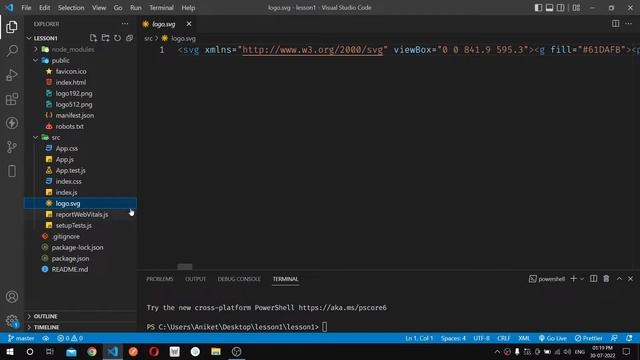
Task: Open Windows Start menu
Action: click(x=9, y=351)
